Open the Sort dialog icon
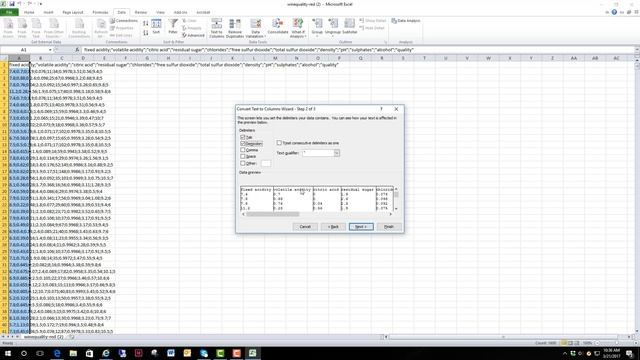 pyautogui.click(x=156, y=26)
